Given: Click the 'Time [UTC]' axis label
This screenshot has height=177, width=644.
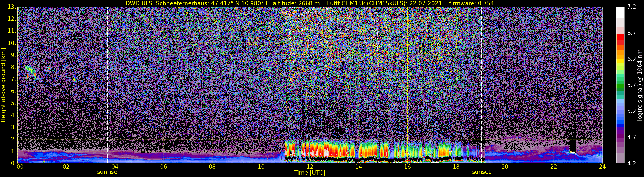Looking at the screenshot, I should [x=310, y=172].
